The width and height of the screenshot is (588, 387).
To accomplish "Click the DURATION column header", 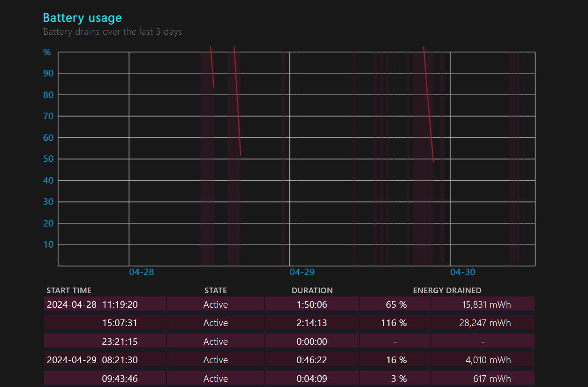I will (x=312, y=290).
